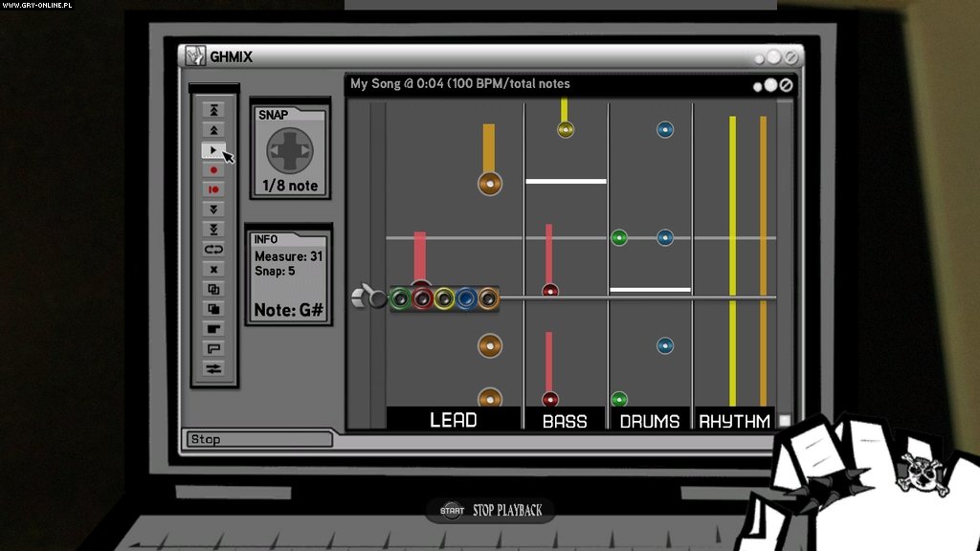
Task: Click the yellow note at top of BASS
Action: pyautogui.click(x=565, y=129)
